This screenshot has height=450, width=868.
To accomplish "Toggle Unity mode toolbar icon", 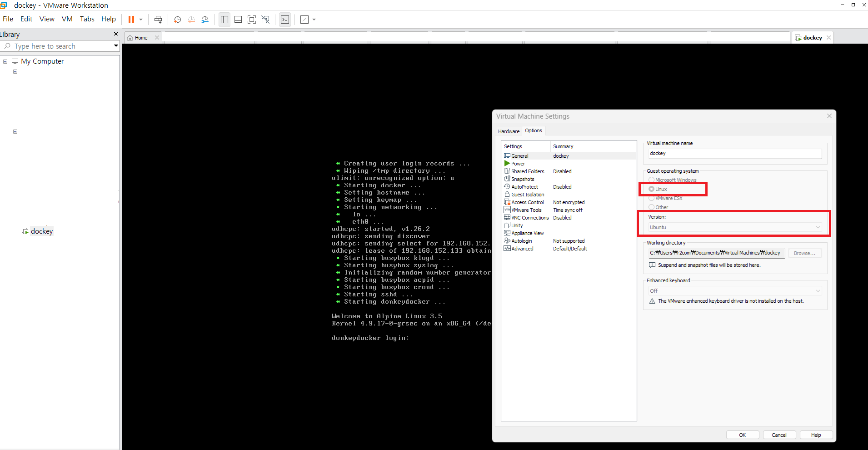I will pos(266,20).
